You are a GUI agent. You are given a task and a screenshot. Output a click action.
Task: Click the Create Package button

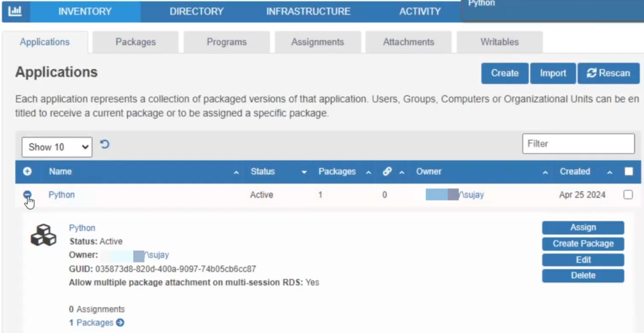(x=583, y=243)
